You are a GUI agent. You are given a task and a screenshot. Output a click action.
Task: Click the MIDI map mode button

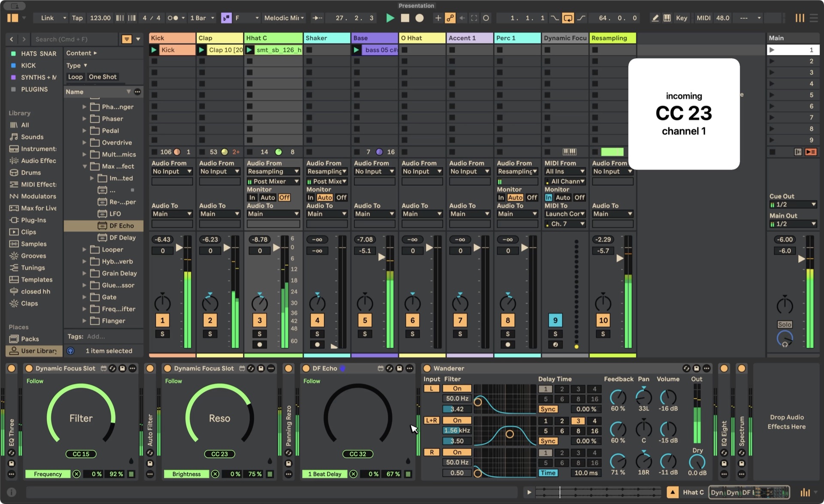click(703, 18)
